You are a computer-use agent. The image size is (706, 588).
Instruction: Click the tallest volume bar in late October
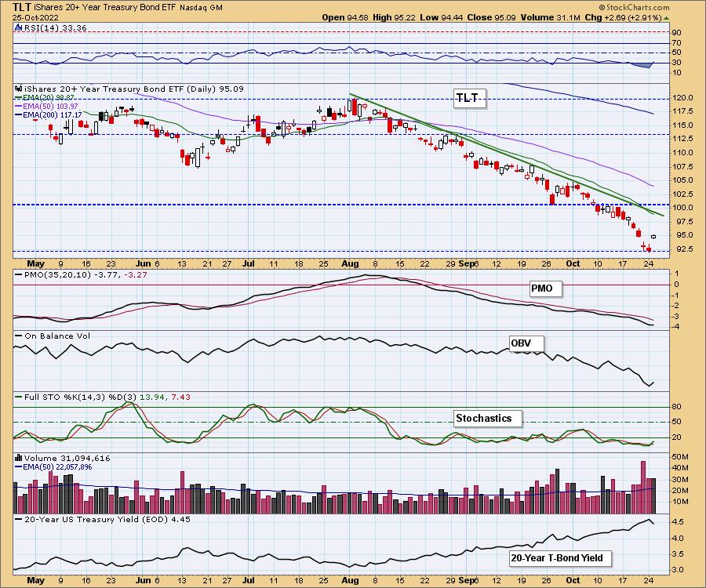pos(643,487)
